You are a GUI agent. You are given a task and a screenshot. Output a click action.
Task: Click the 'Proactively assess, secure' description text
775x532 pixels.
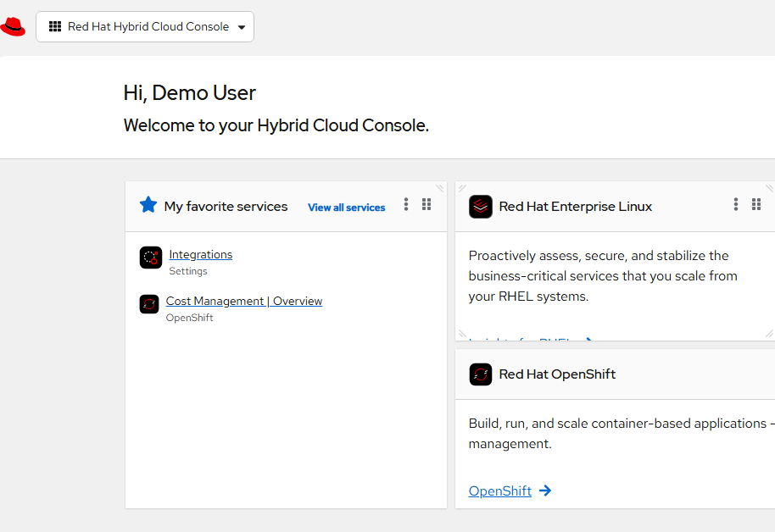(603, 276)
